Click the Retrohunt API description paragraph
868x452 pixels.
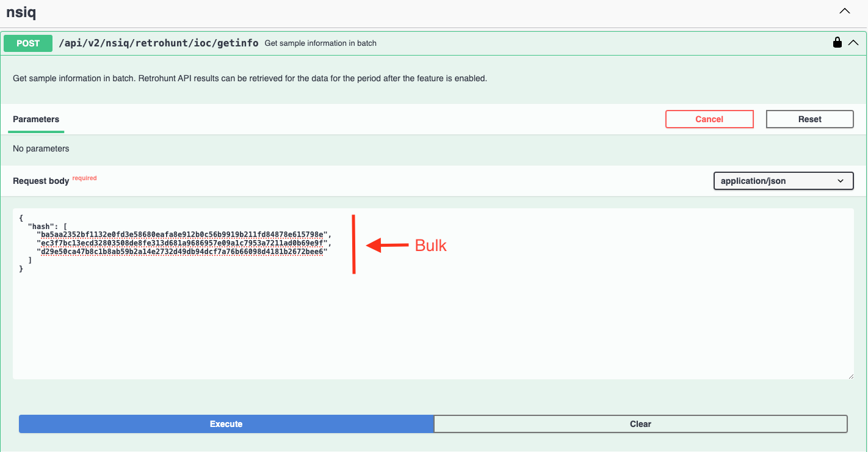click(x=250, y=78)
